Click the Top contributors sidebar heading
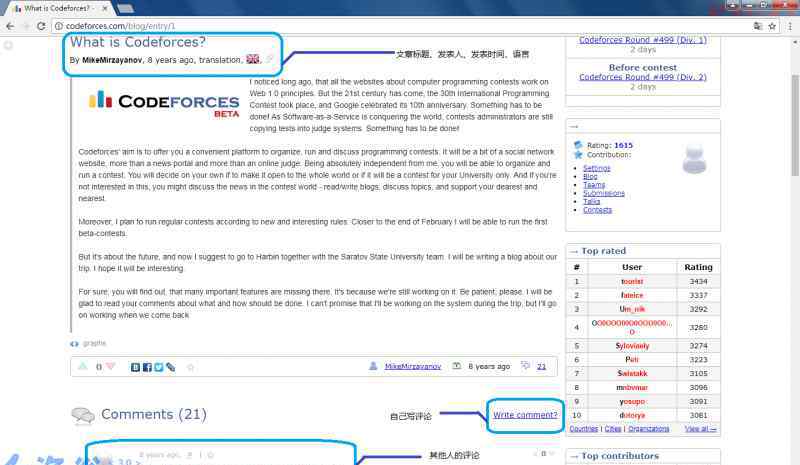 click(x=619, y=456)
